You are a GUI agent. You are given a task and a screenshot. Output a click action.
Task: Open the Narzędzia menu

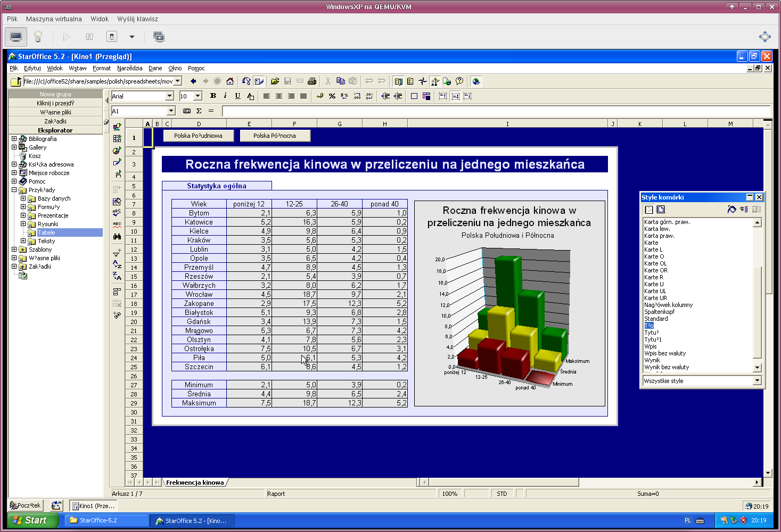pyautogui.click(x=130, y=68)
